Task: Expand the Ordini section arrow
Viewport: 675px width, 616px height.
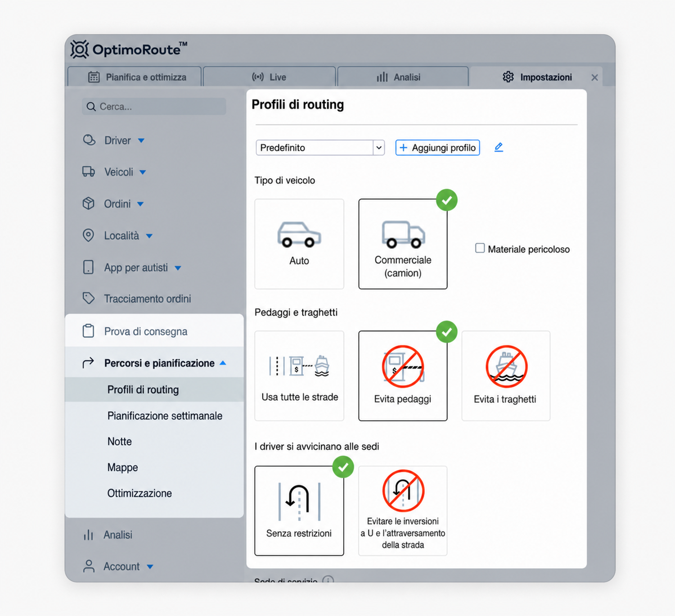Action: click(140, 204)
